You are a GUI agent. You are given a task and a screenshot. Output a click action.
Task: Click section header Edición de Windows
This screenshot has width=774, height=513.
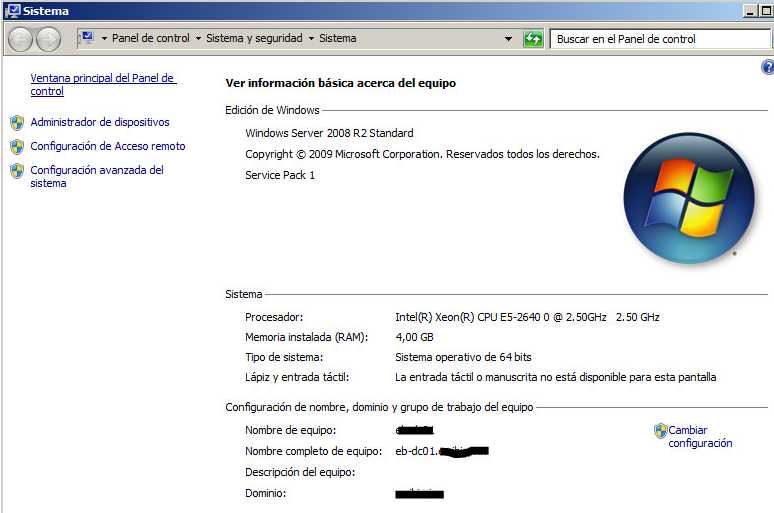(x=272, y=110)
